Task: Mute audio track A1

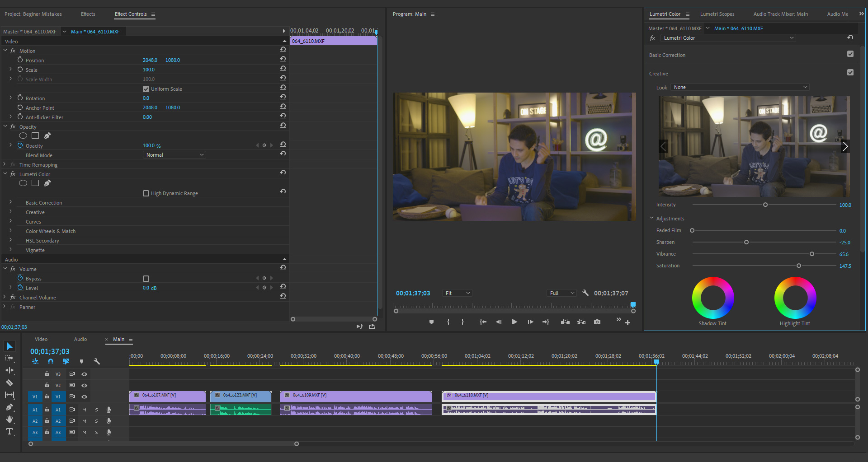Action: coord(84,410)
